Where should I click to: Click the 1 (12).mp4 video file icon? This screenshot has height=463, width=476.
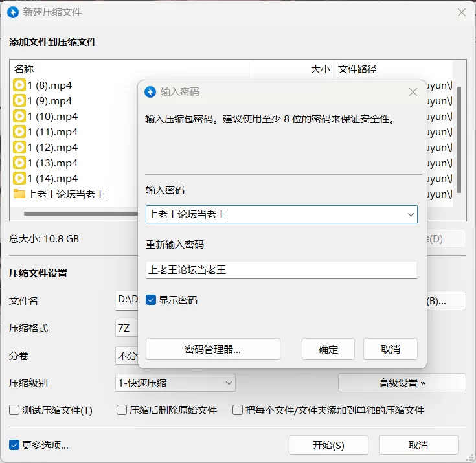point(19,147)
